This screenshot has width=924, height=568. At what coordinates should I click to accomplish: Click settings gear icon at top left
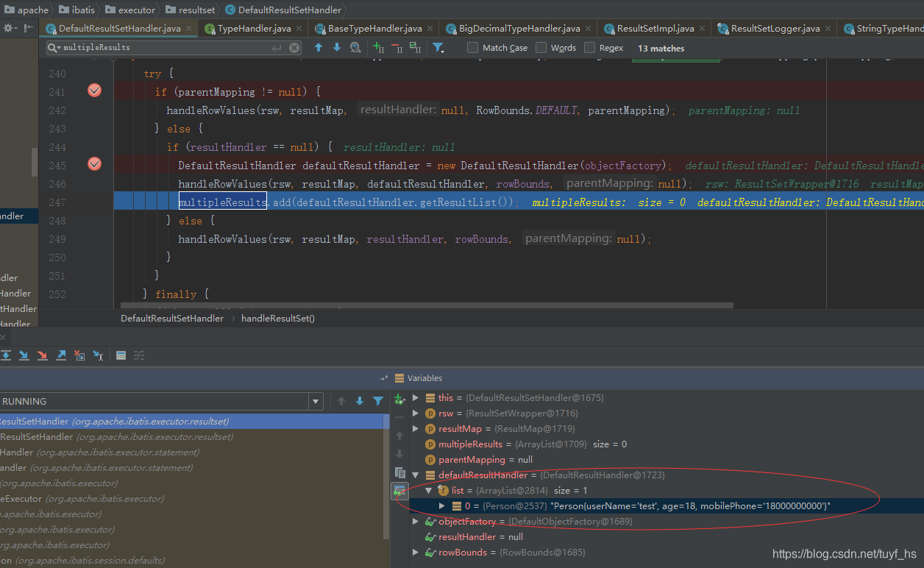click(10, 29)
